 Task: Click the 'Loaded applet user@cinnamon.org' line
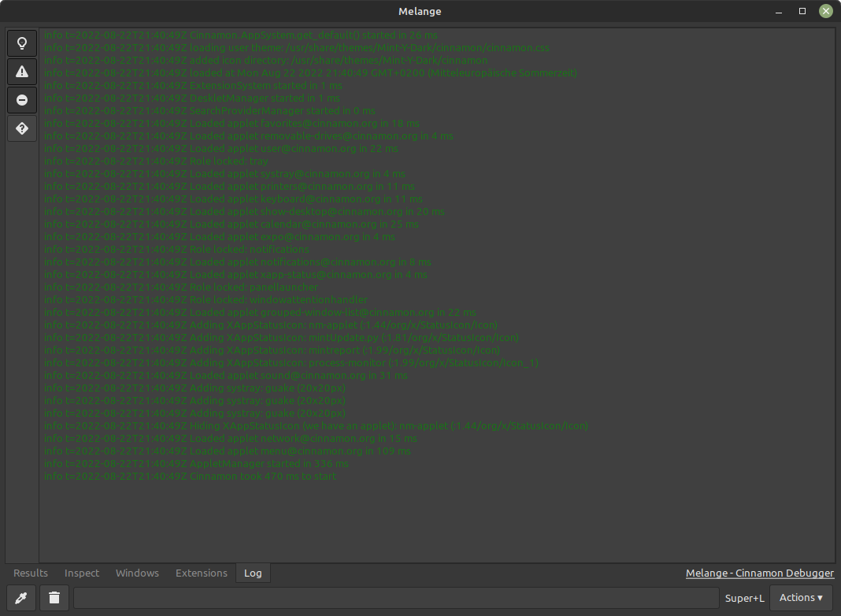tap(221, 149)
